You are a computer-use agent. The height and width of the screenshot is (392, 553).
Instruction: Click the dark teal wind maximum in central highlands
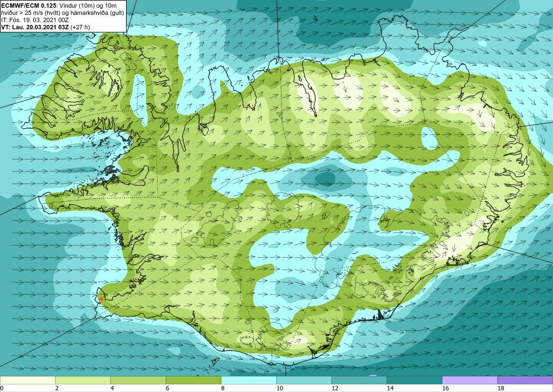pyautogui.click(x=326, y=179)
